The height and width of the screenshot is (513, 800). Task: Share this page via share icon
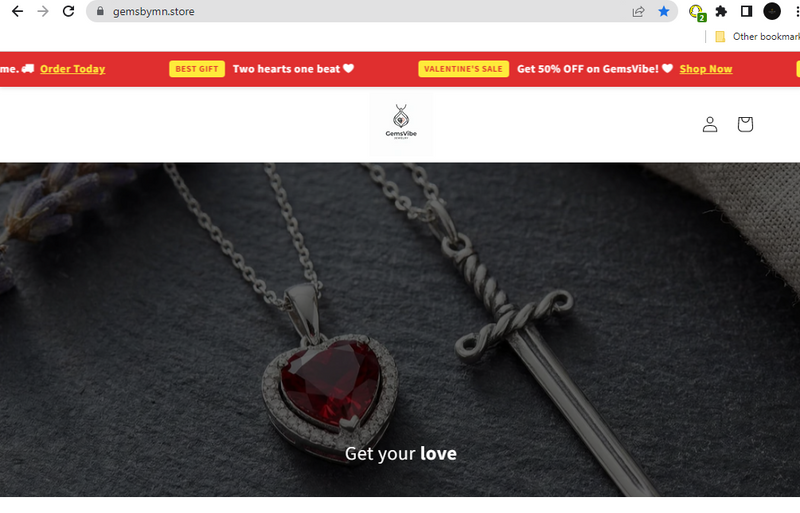638,11
